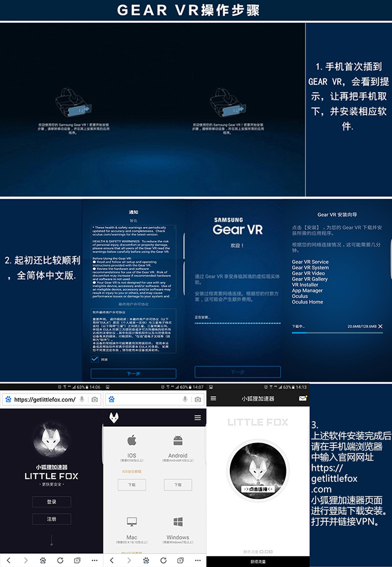Tap forward arrow in login page browser toolbar
392x567 pixels.
(x=26, y=561)
